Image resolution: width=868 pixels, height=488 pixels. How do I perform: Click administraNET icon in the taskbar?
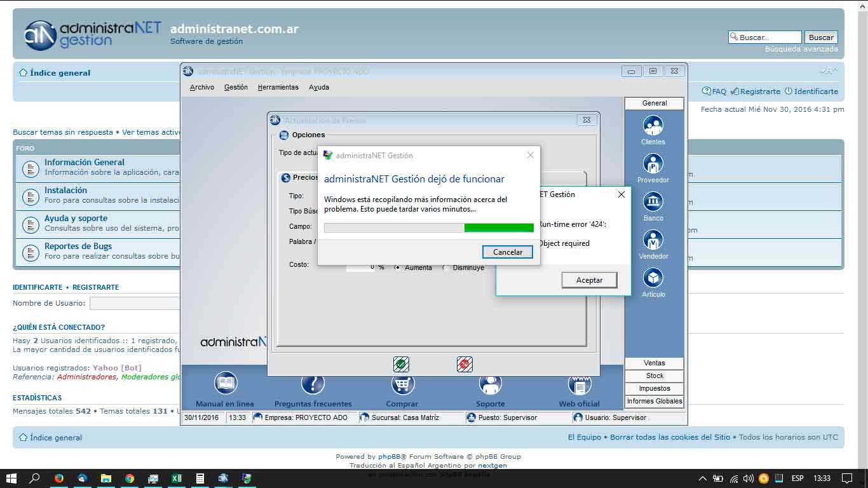tap(223, 478)
